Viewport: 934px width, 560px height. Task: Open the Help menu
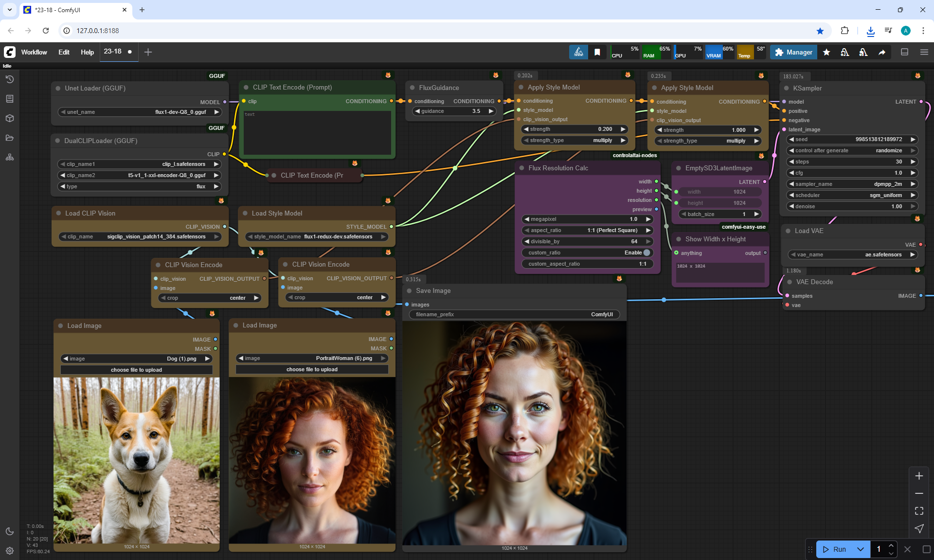coord(87,52)
